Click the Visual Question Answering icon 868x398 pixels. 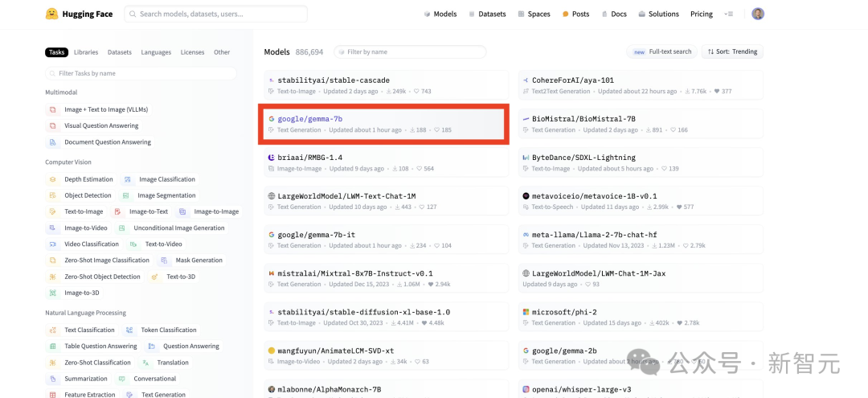tap(52, 126)
